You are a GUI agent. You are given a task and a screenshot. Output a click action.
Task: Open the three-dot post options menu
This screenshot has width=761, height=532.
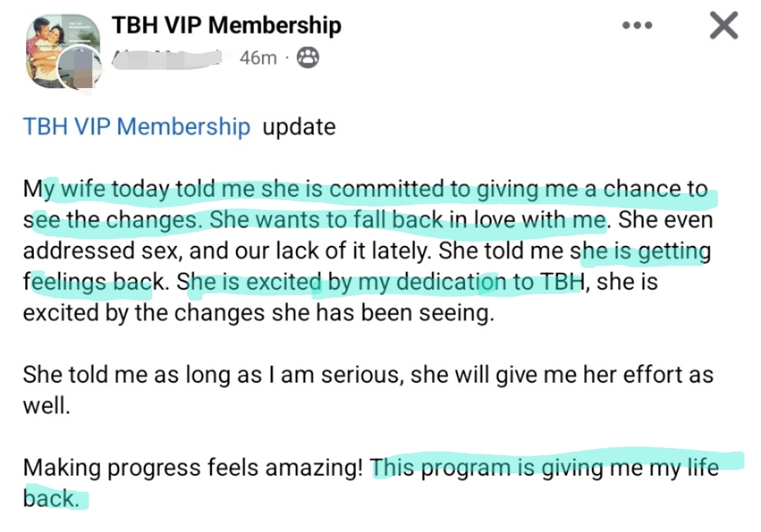tap(638, 25)
